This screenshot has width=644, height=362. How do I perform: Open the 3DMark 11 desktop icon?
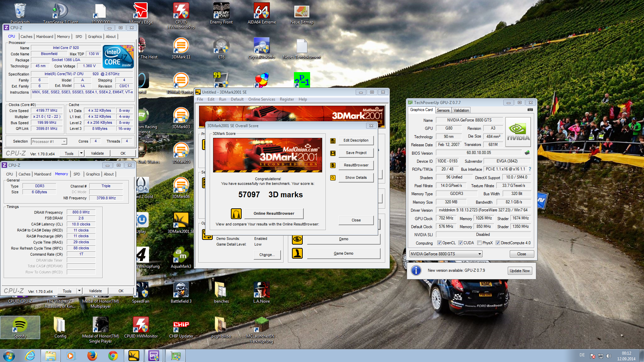[181, 48]
